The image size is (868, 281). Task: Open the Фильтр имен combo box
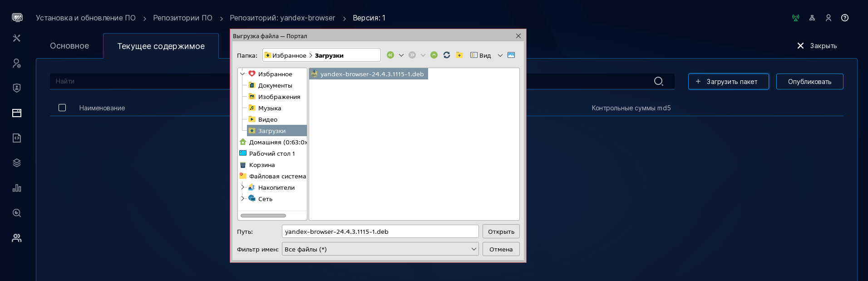380,249
